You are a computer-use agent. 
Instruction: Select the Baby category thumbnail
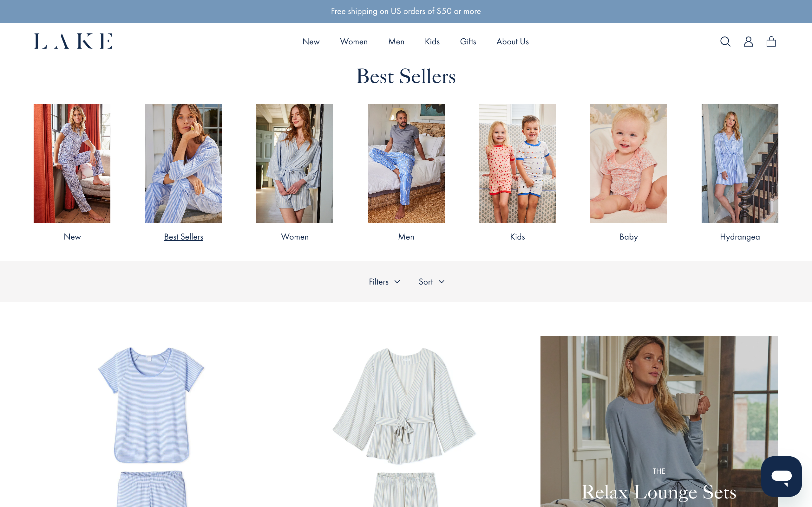point(628,163)
